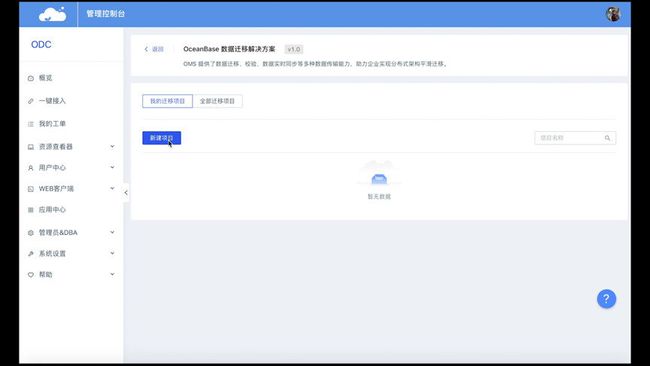
Task: Click the cloud logo in header
Action: coord(52,14)
